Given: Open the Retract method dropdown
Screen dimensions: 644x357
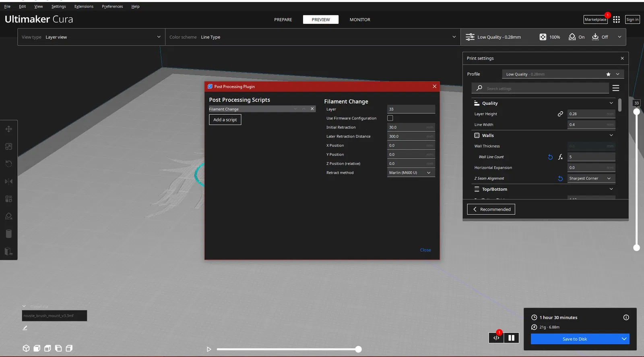Looking at the screenshot, I should (x=411, y=173).
